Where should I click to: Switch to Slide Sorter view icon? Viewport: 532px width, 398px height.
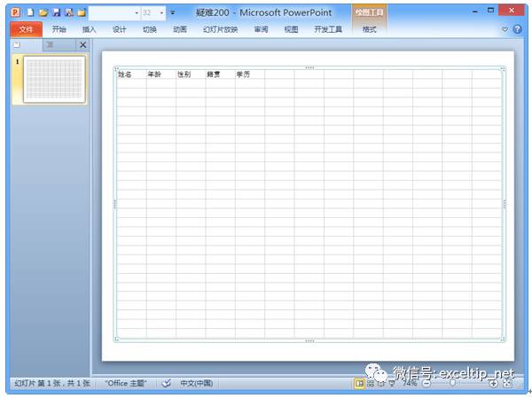coord(371,384)
